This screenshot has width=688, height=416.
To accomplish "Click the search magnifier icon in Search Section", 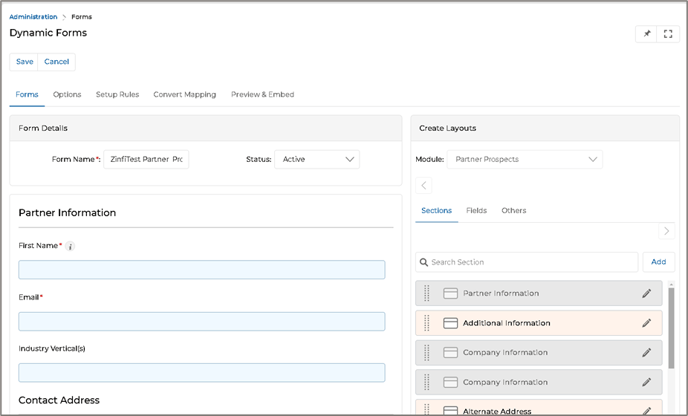I will pyautogui.click(x=425, y=262).
